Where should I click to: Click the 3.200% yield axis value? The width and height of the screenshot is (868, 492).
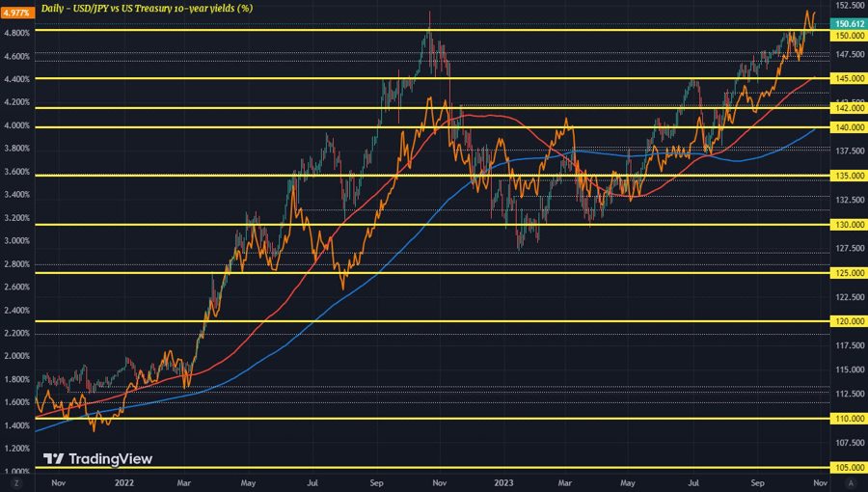[x=16, y=217]
